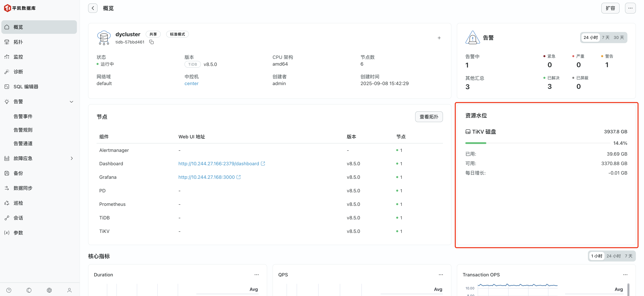The width and height of the screenshot is (644, 296).
Task: Open the help icon in sidebar footer
Action: pos(9,290)
